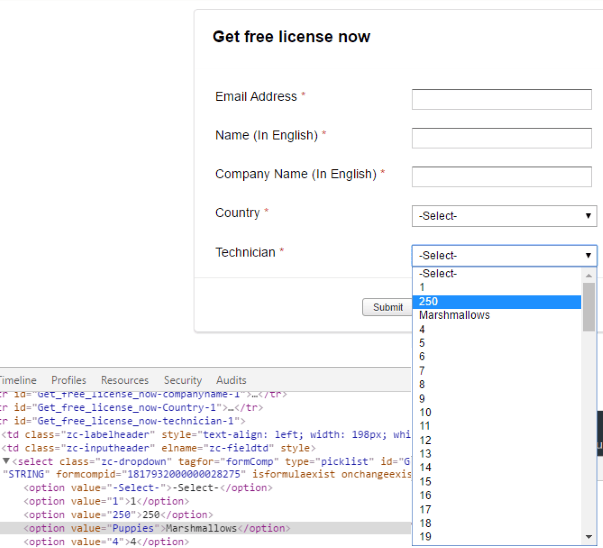
Task: Select option 5 in the dropdown list
Action: 496,343
